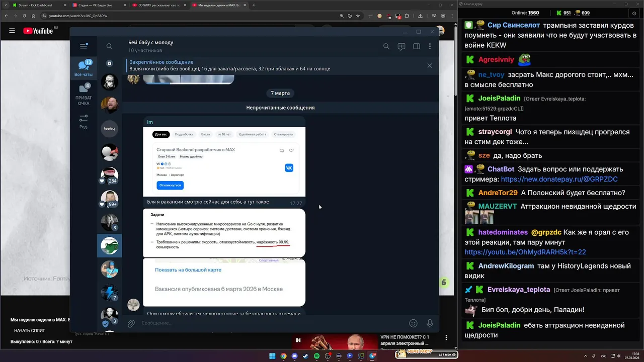The width and height of the screenshot is (644, 362).
Task: Open the 'Бей бабу с молоду' chat header
Action: point(150,46)
